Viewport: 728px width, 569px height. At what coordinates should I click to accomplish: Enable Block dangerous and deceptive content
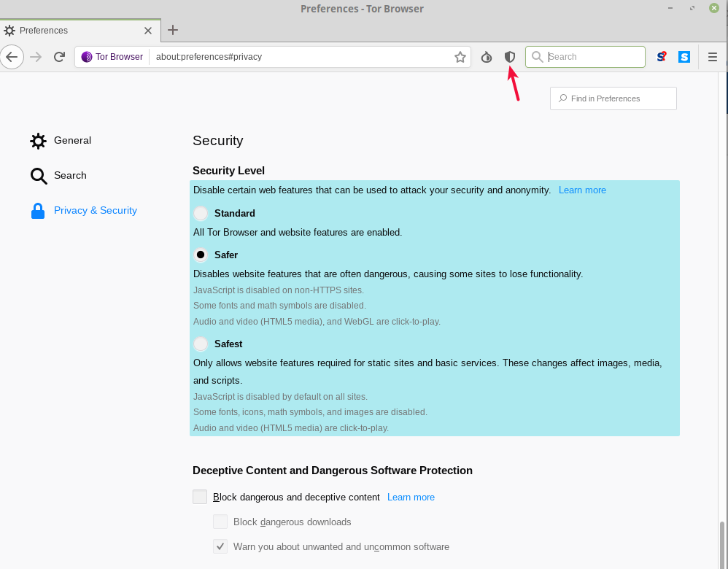[x=200, y=498]
